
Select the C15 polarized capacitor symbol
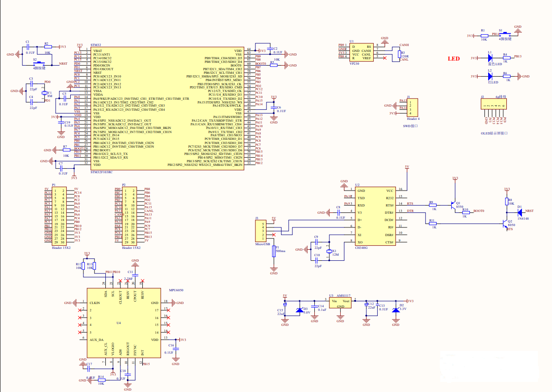pos(285,305)
